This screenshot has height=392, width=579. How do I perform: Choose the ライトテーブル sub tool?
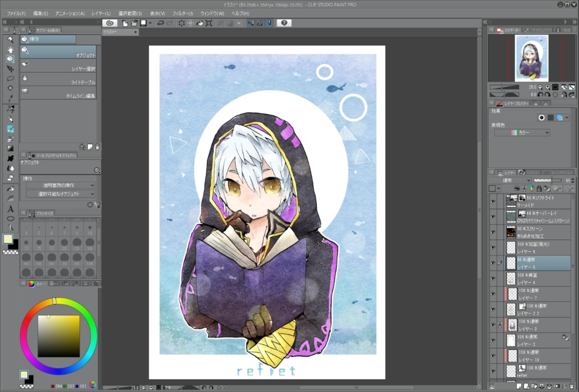(x=58, y=79)
